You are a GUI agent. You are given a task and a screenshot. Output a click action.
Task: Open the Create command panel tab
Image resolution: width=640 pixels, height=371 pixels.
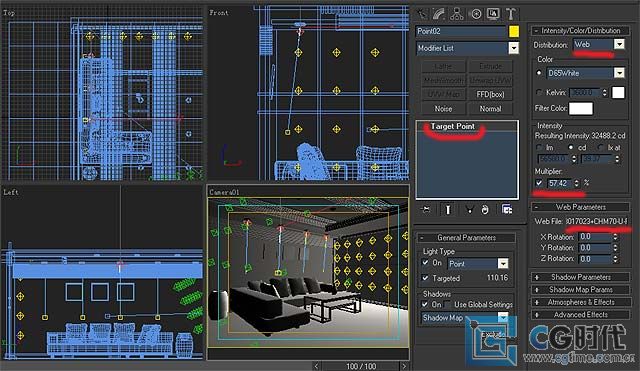point(422,14)
